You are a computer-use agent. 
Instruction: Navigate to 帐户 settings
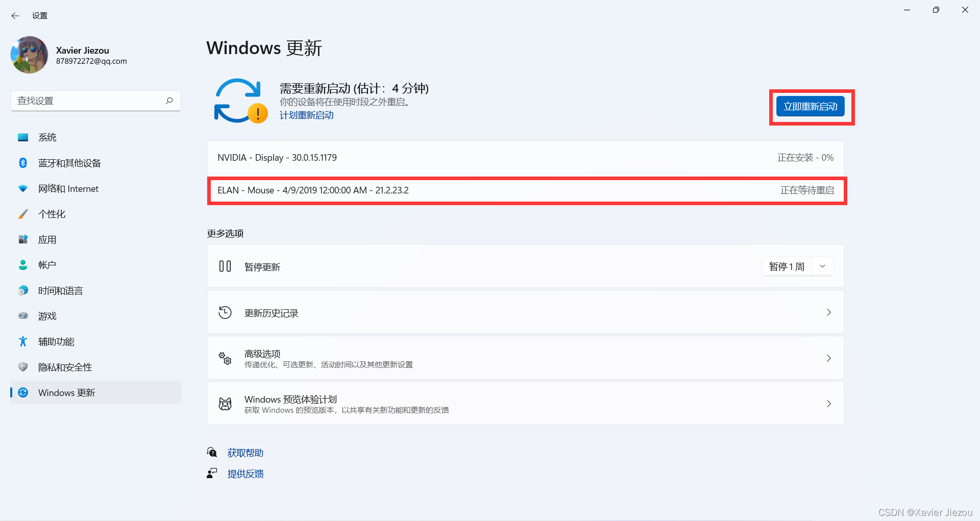tap(95, 265)
